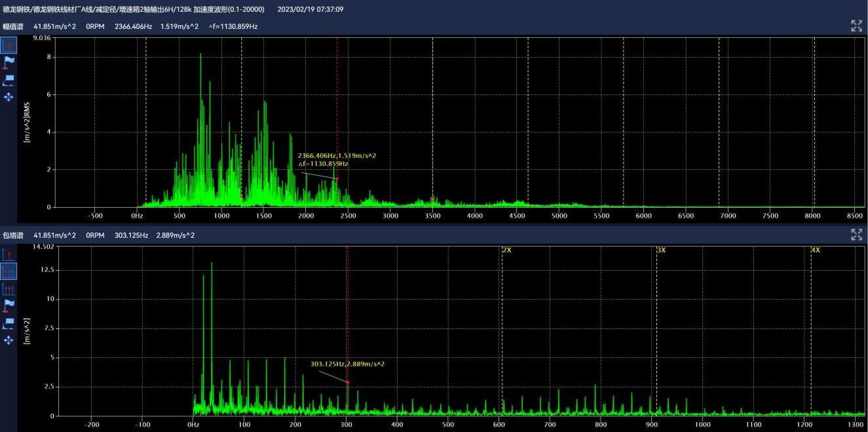Enable the sideband cursor tool in envelope spectrum

(9, 289)
